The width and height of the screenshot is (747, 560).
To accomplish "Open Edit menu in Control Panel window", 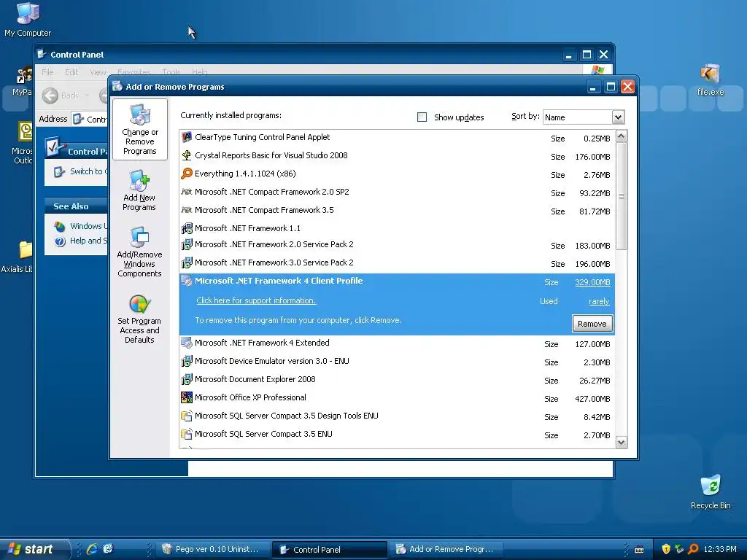I will tap(71, 72).
